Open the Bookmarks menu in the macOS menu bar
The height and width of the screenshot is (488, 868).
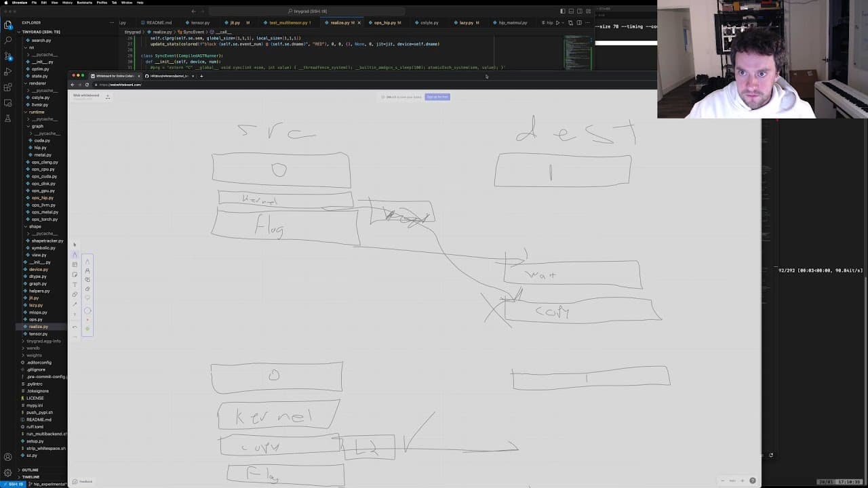(x=84, y=3)
